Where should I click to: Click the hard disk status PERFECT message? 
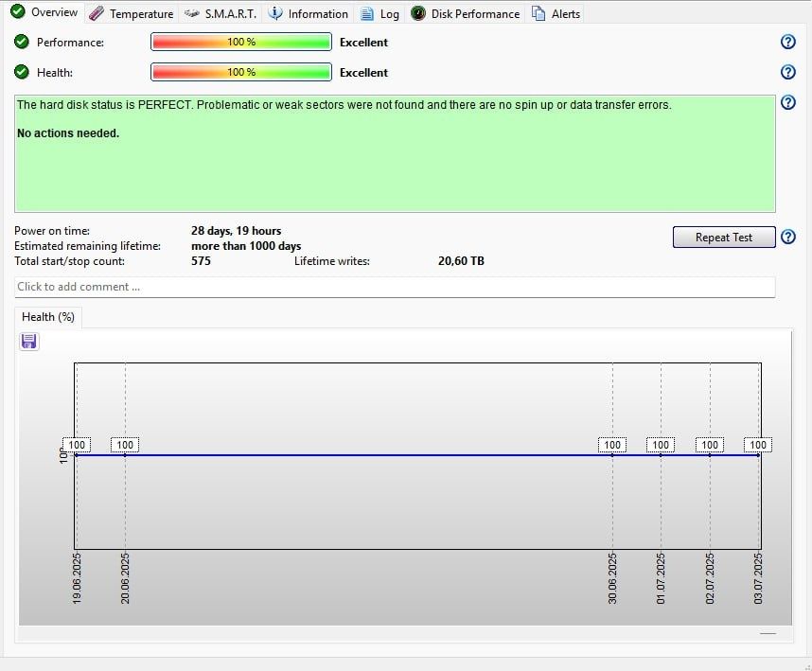(x=344, y=105)
